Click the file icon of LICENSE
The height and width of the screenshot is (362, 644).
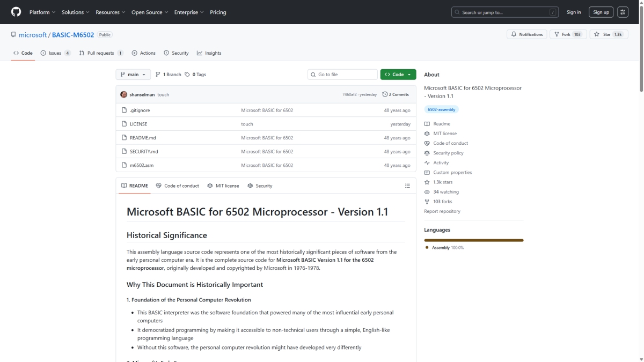125,124
